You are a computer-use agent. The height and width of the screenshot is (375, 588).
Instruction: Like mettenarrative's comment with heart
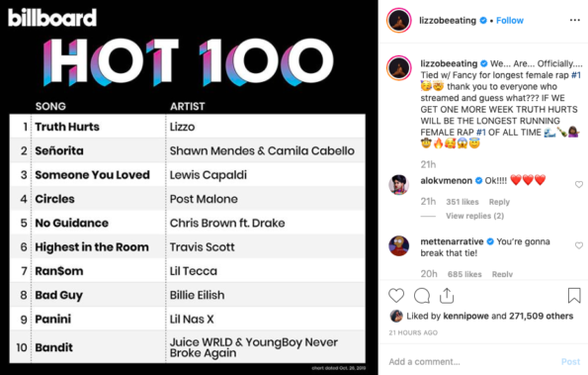tap(579, 245)
